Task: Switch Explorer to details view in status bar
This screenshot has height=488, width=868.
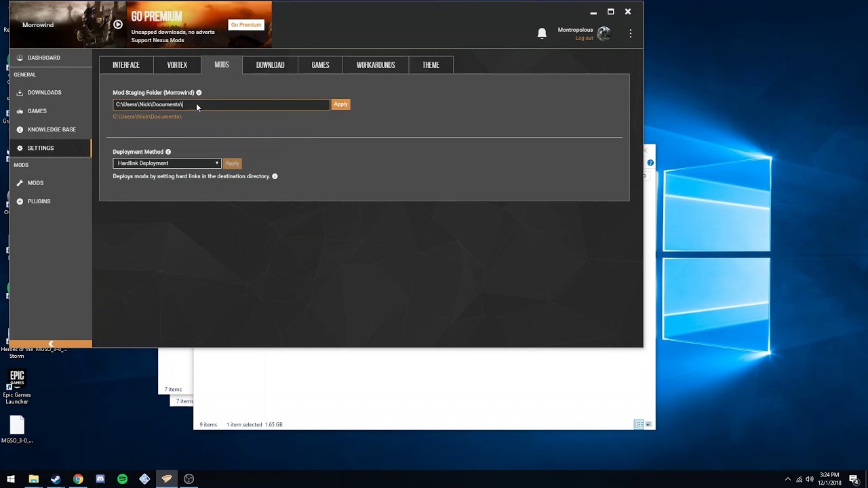Action: click(639, 424)
